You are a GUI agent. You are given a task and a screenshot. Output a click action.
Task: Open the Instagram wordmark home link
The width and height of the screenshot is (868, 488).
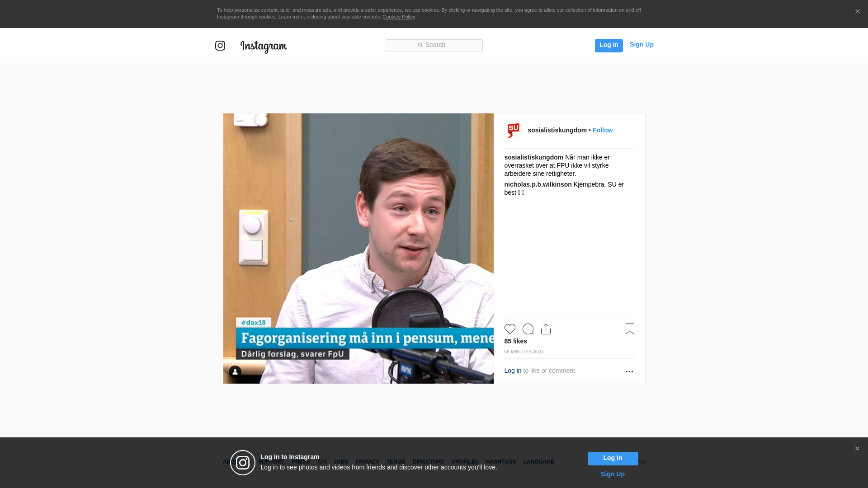(264, 46)
